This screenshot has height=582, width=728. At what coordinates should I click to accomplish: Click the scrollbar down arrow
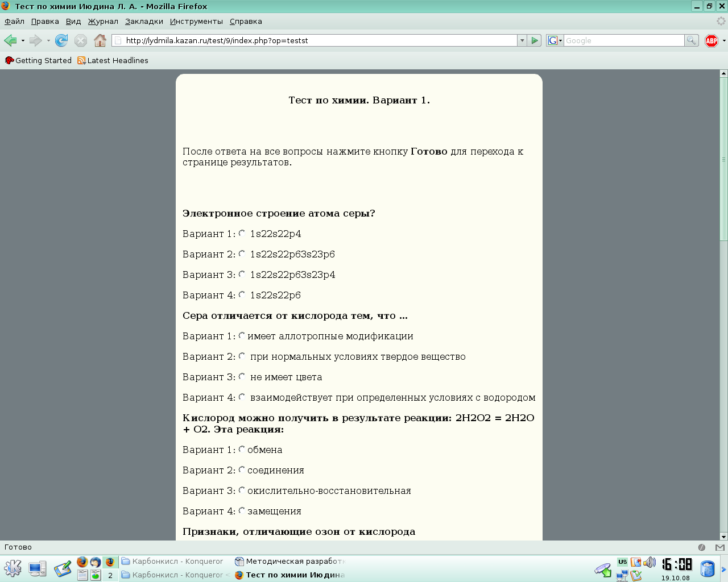pyautogui.click(x=723, y=536)
